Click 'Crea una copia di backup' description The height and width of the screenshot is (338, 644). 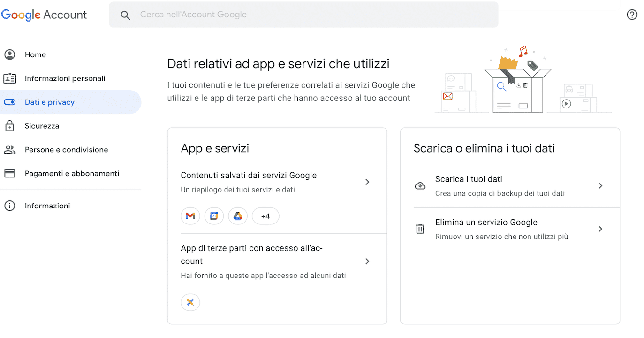coord(500,193)
